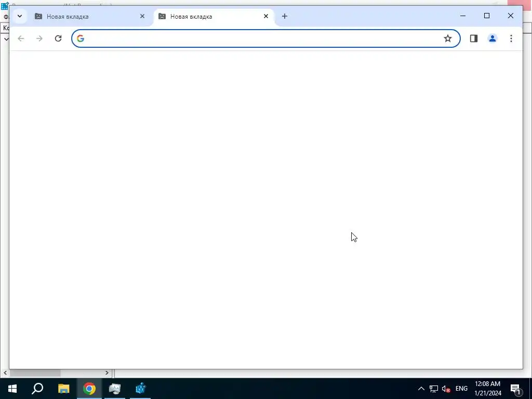Screen dimensions: 532x399
Task: Go back with the back arrow
Action: [x=21, y=38]
